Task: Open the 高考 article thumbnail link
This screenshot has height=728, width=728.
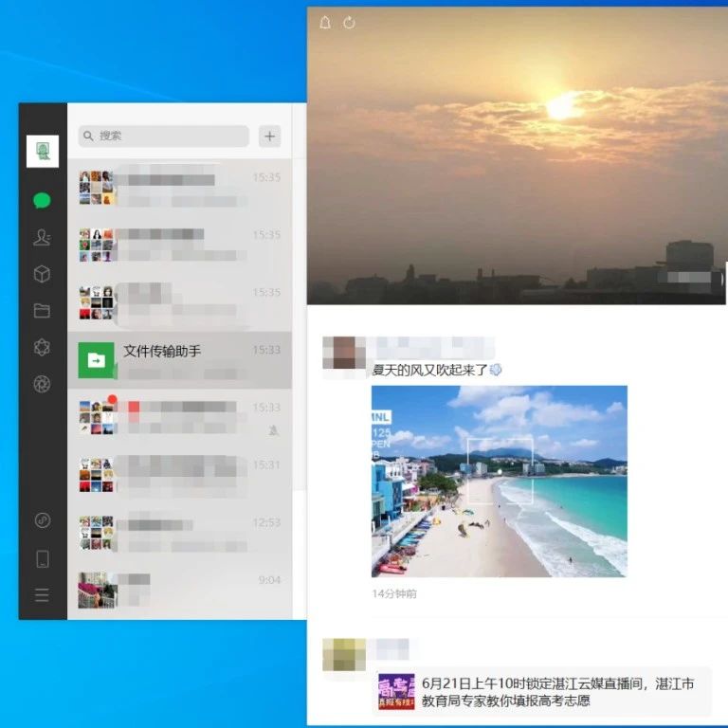Action: pyautogui.click(x=396, y=691)
